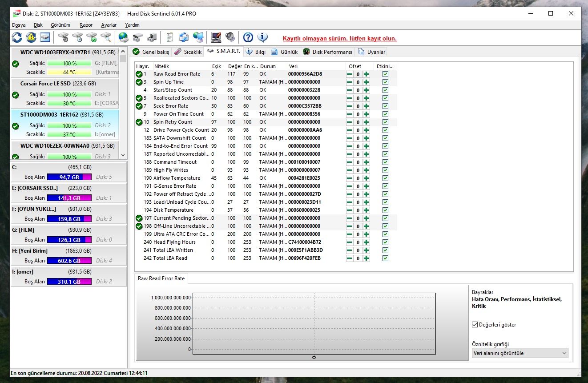Image resolution: width=588 pixels, height=383 pixels.
Task: Toggle the enabled checkbox for Airflow Temperature
Action: click(x=385, y=178)
